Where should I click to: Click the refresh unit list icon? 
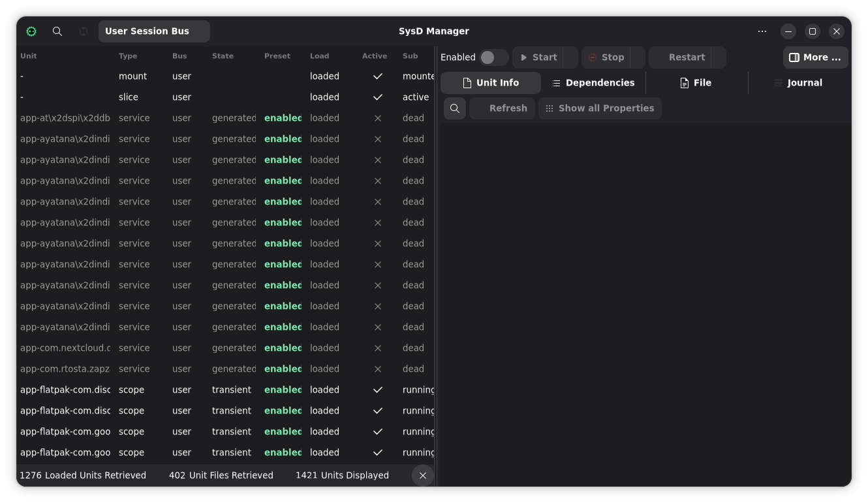point(84,31)
